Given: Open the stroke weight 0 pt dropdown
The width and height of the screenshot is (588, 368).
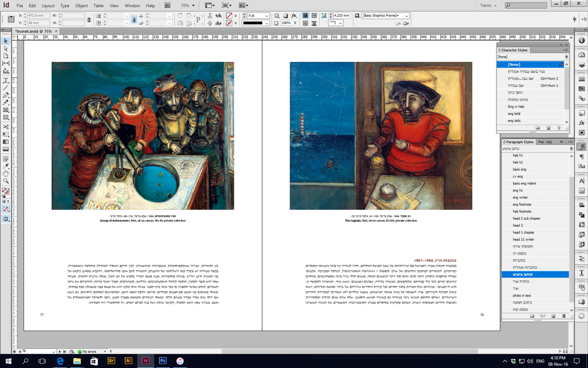Looking at the screenshot, I should point(267,16).
